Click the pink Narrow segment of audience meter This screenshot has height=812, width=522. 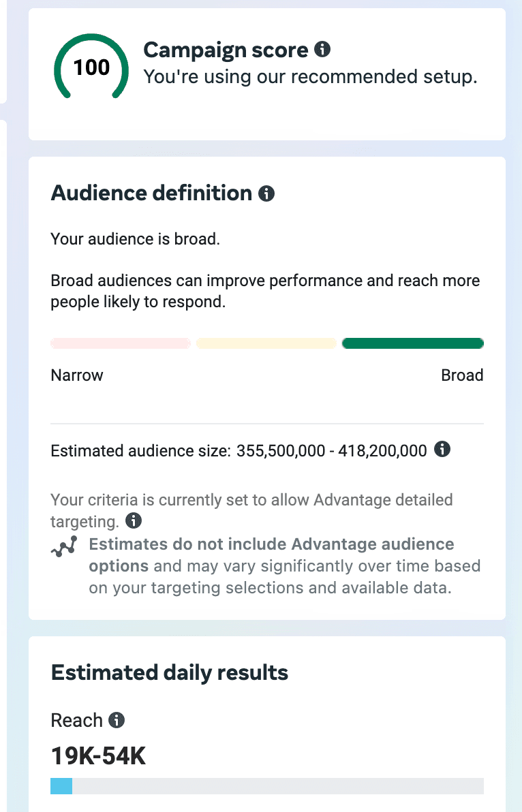(121, 343)
